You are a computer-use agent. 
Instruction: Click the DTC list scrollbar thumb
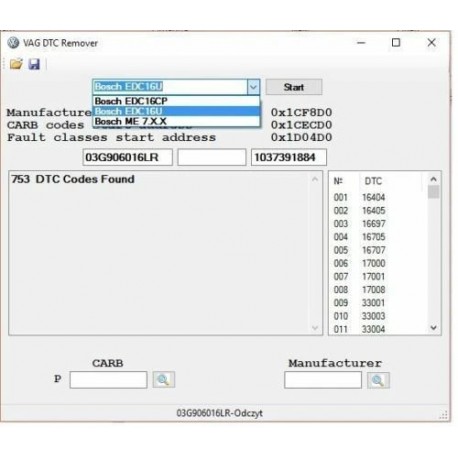click(x=433, y=192)
